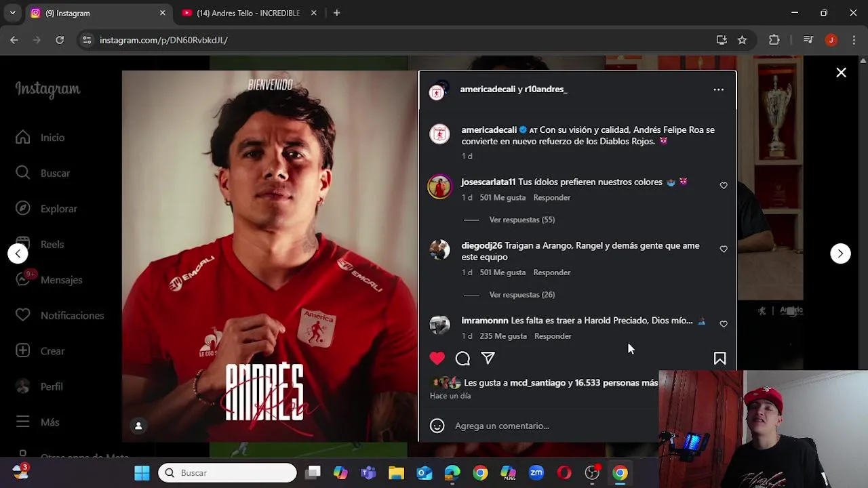
Task: Go to the next post arrow
Action: pos(840,253)
